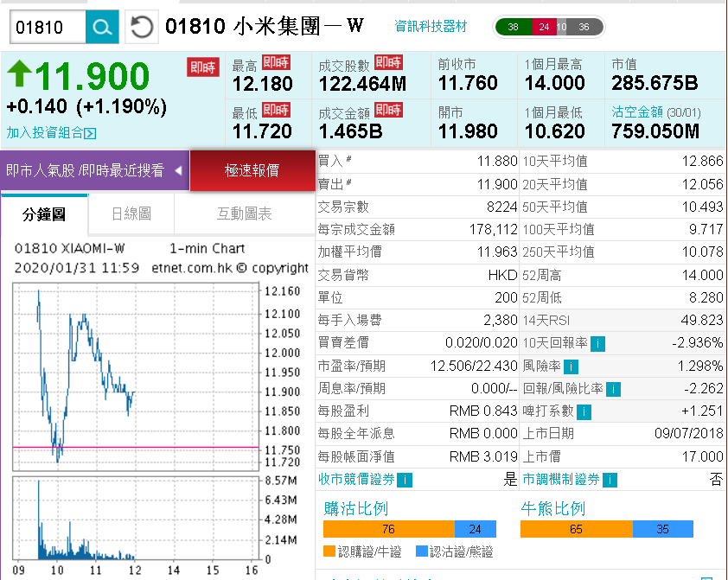Click the blue 35 bar in 牛熊比例
The width and height of the screenshot is (728, 580).
pyautogui.click(x=663, y=529)
